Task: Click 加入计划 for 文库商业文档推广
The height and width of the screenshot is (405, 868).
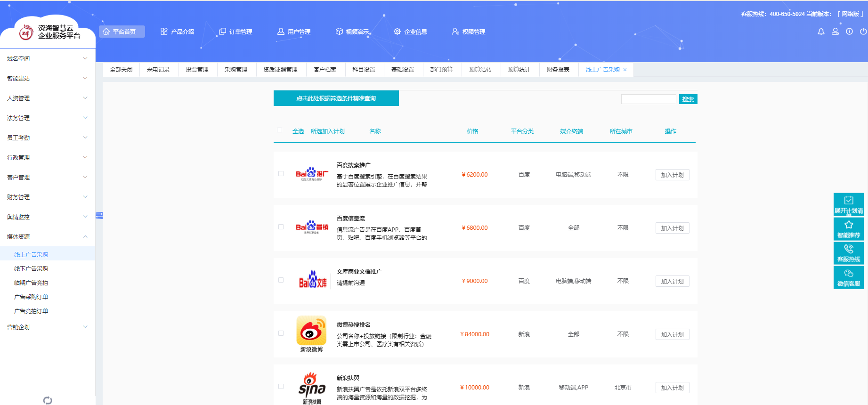Action: (672, 281)
